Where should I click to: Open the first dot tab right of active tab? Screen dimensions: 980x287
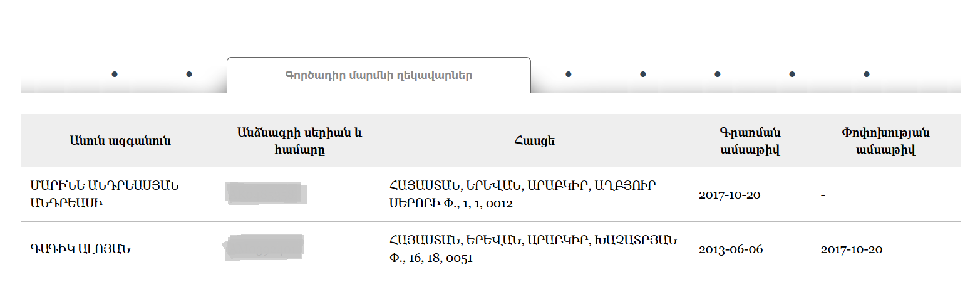[568, 75]
